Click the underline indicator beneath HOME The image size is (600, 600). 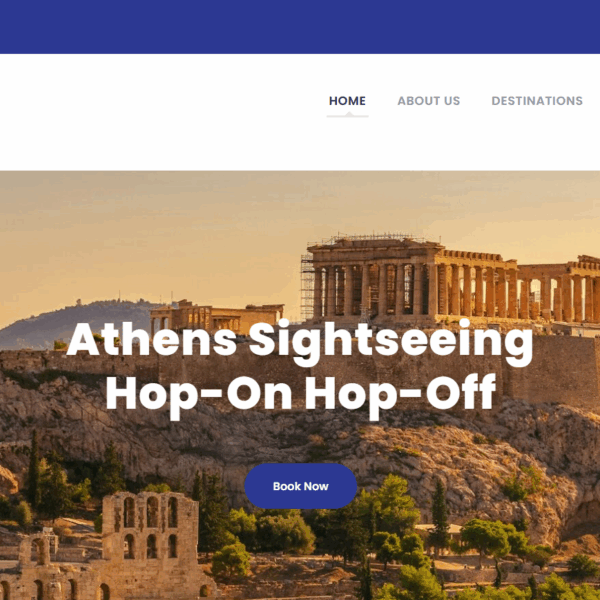(347, 115)
